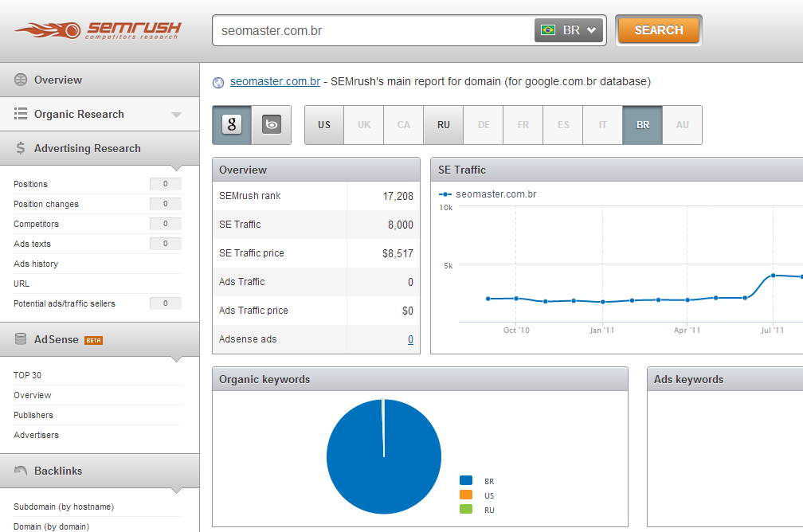
Task: Open the Ads texts report link
Action: pos(32,244)
